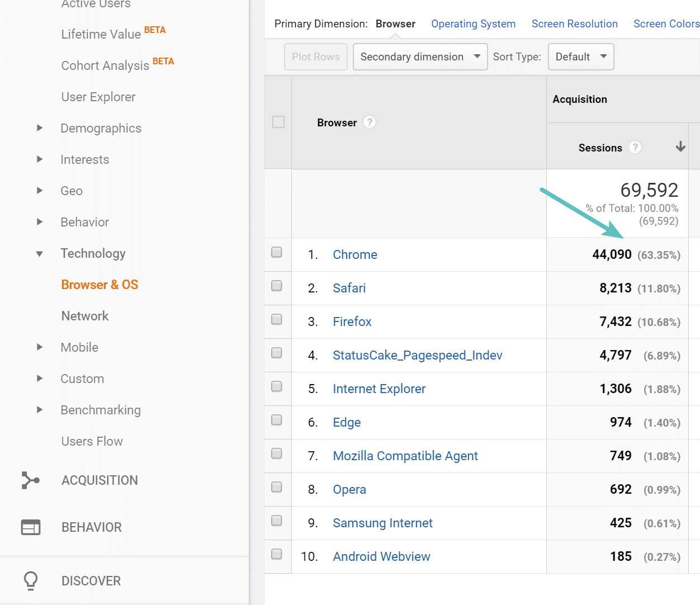Collapse the Technology arrow
The width and height of the screenshot is (700, 605).
40,254
